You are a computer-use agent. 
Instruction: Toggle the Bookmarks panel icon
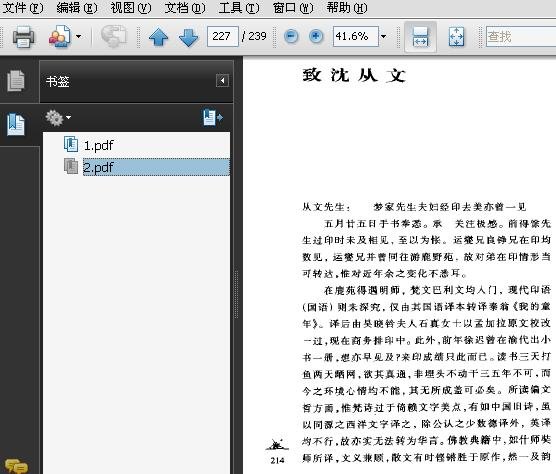click(x=16, y=124)
